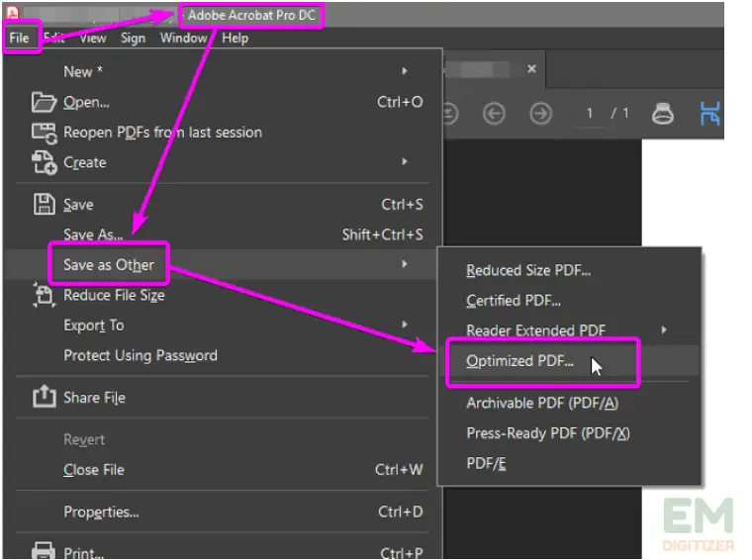Screen dimensions: 752x560
Task: Choose Optimized PDF... option
Action: [519, 361]
